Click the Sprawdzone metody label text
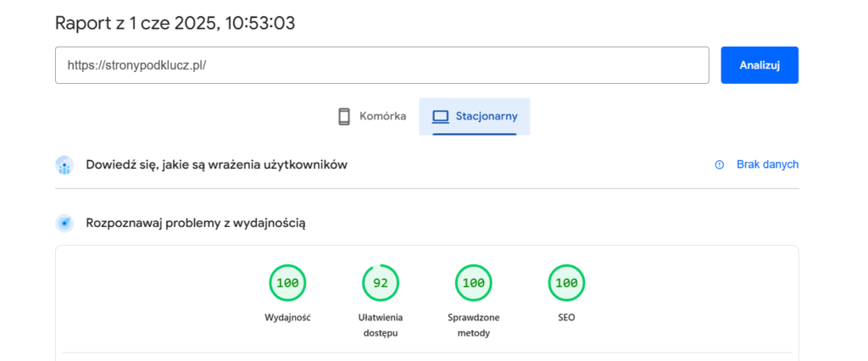 [474, 325]
